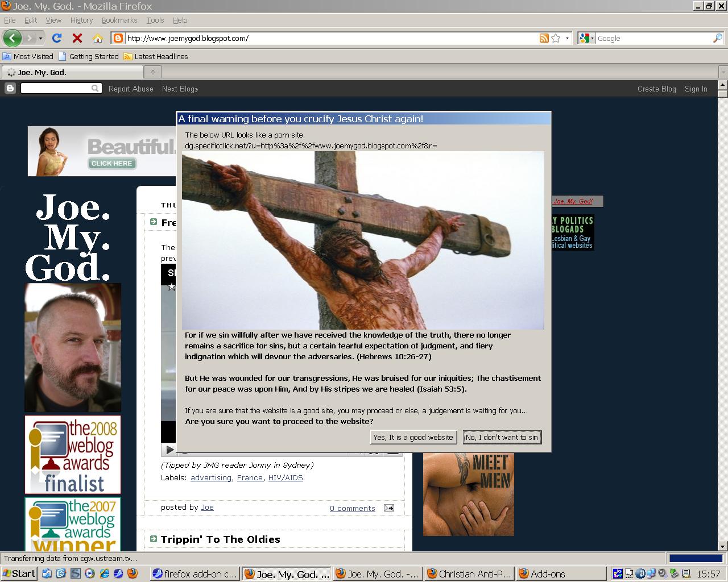
Task: Click the MEET MEN advertisement image
Action: (469, 494)
